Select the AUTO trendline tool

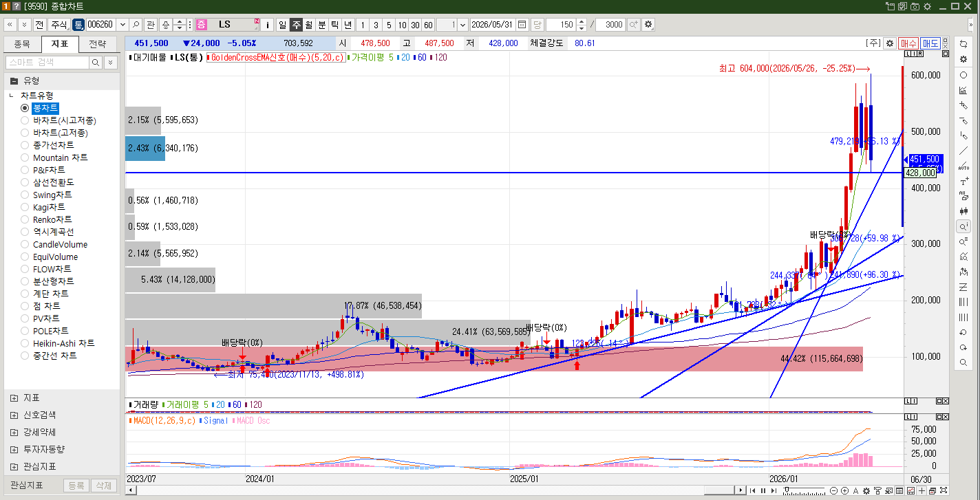coord(963,166)
